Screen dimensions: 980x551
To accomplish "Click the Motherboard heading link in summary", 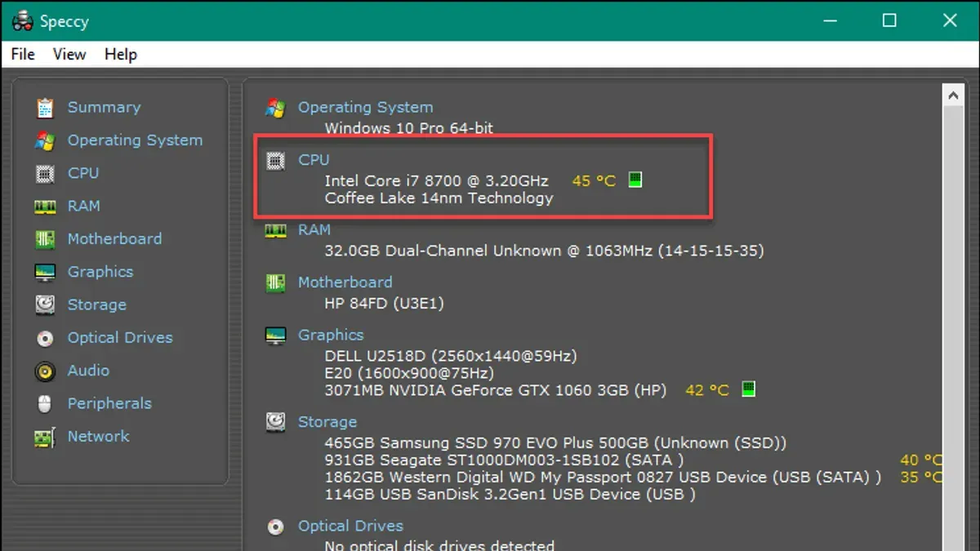I will pyautogui.click(x=345, y=282).
